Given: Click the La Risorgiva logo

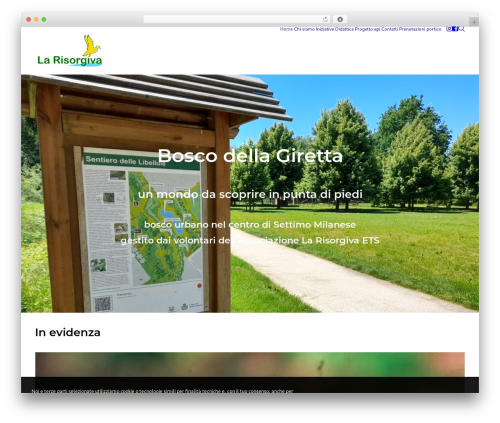Looking at the screenshot, I should pos(69,50).
